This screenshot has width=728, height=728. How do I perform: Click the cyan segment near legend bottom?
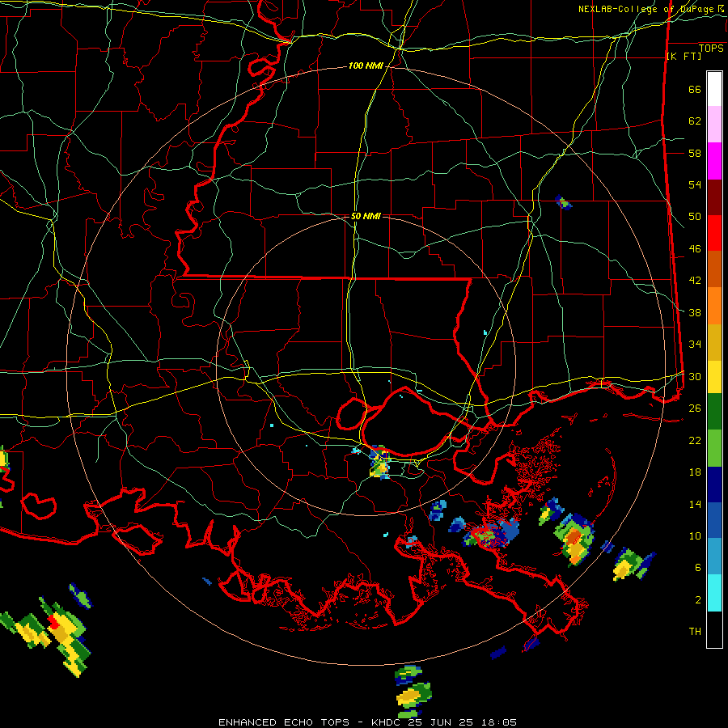pyautogui.click(x=714, y=593)
